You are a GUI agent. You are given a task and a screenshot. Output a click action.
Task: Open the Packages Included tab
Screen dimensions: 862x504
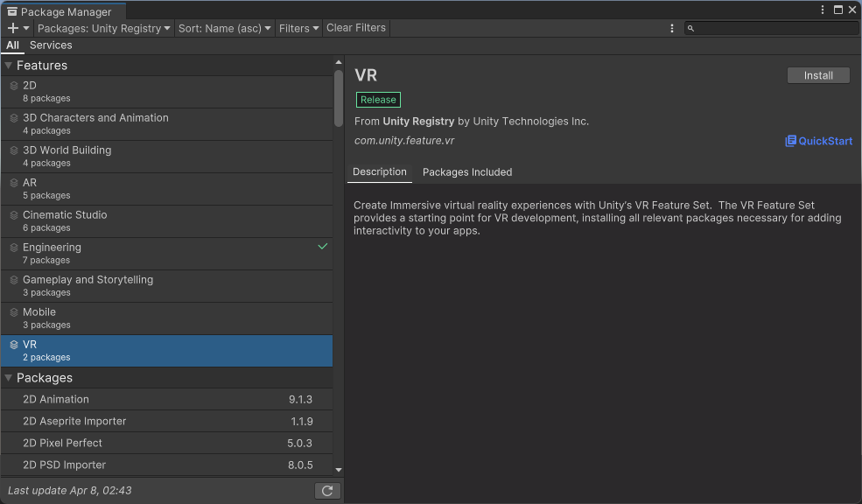[x=467, y=172]
